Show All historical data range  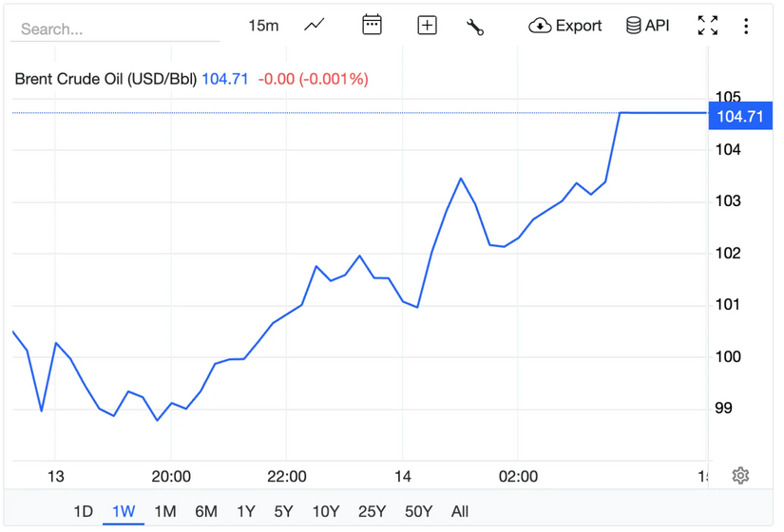[460, 511]
